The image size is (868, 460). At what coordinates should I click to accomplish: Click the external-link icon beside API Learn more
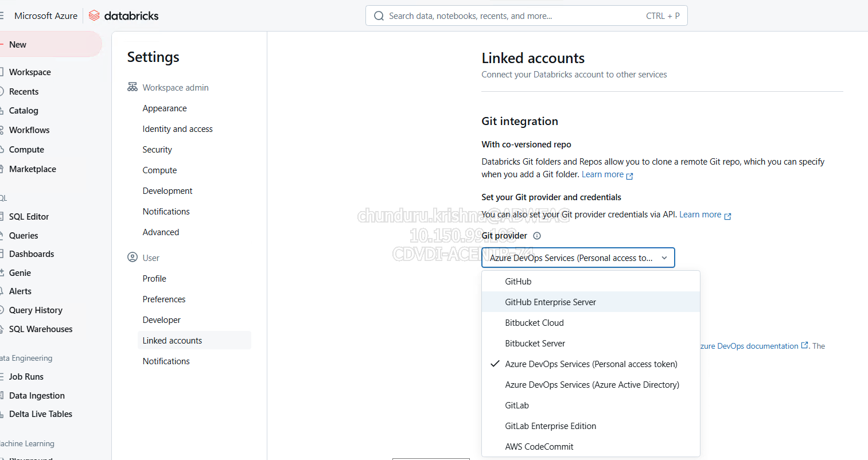[727, 216]
